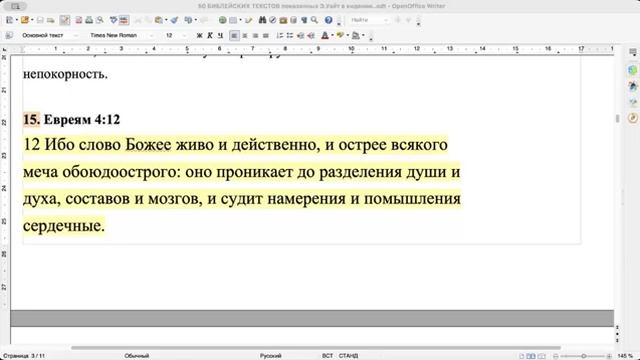640x360 pixels.
Task: Click language 'Русский' in status bar
Action: coord(271,356)
